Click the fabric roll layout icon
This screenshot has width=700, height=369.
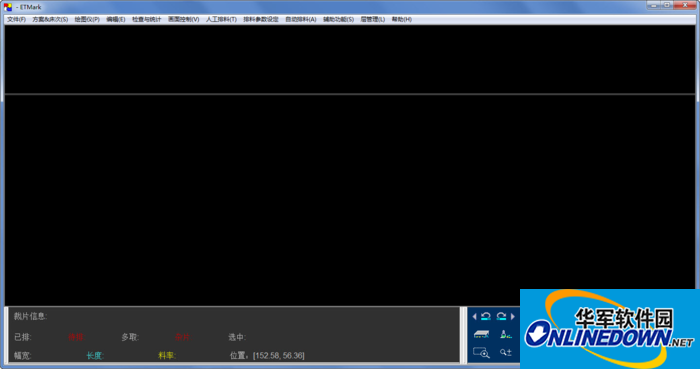(x=481, y=334)
